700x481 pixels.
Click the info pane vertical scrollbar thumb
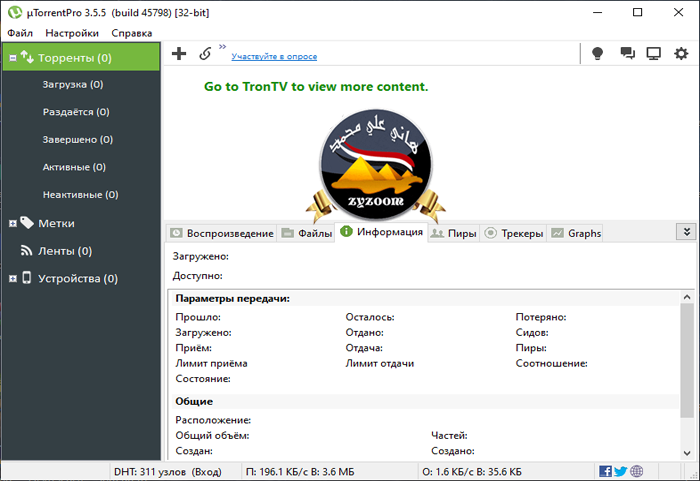click(687, 360)
